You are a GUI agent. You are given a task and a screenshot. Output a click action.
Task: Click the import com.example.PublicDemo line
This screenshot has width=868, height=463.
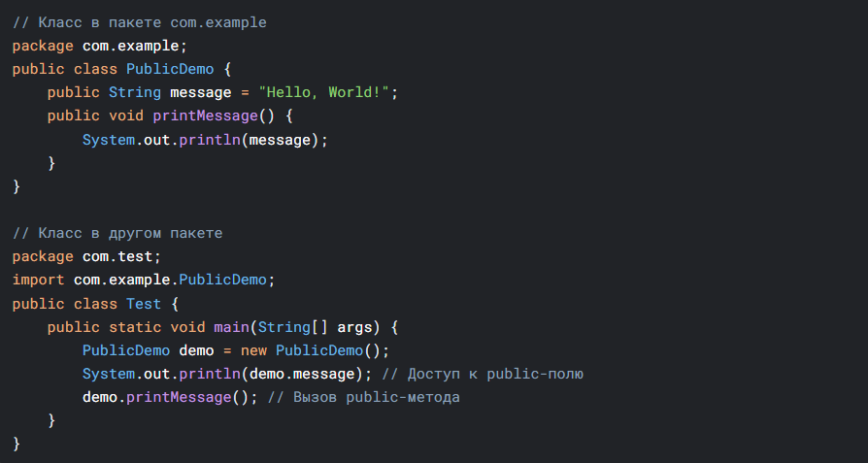click(144, 280)
